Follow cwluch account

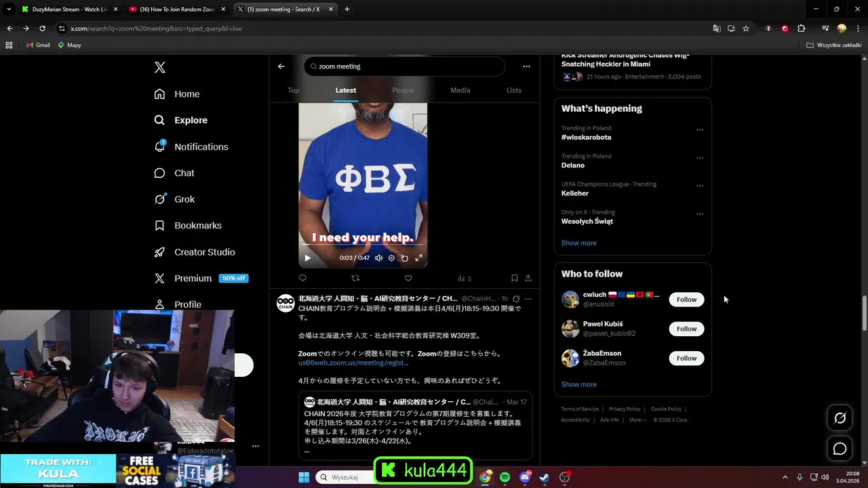[x=686, y=300]
